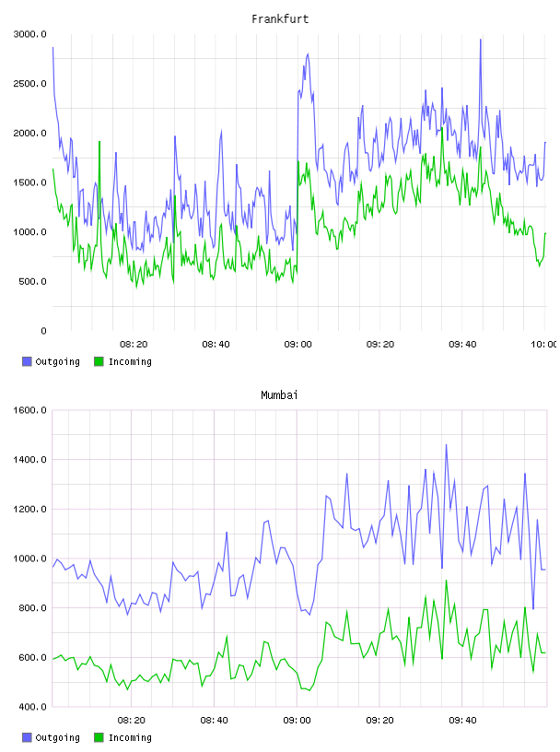Screen dimensions: 560x752
Task: Click the Outgoing color swatch in Frankfurt legend
Action: point(27,361)
